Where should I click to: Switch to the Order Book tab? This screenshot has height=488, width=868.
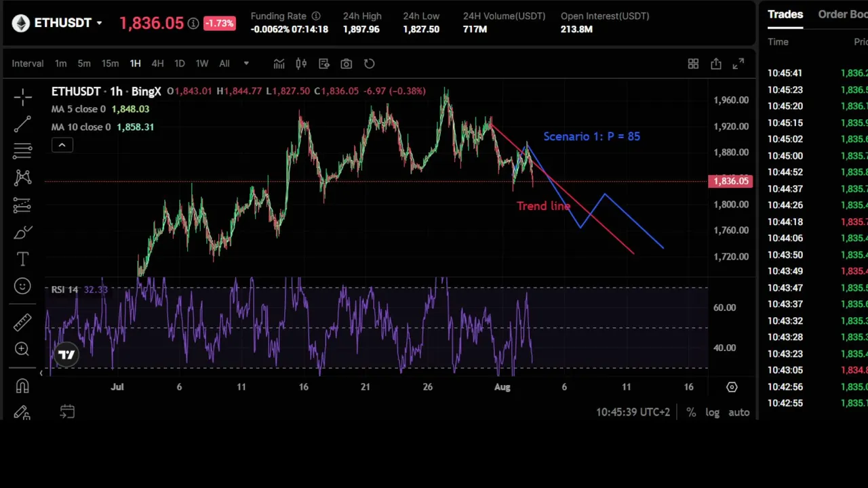tap(843, 14)
